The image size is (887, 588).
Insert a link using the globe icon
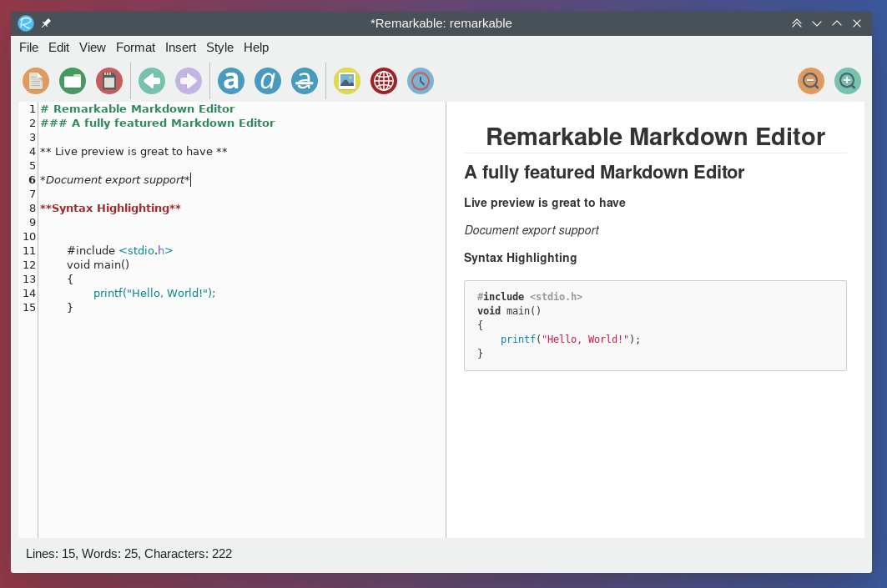[384, 81]
